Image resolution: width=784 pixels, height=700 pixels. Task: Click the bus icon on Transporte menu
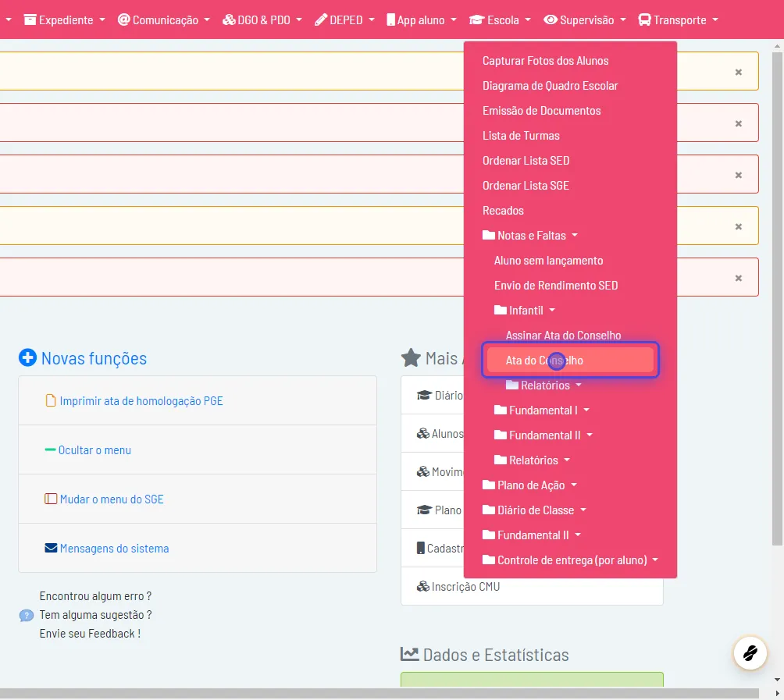(644, 20)
